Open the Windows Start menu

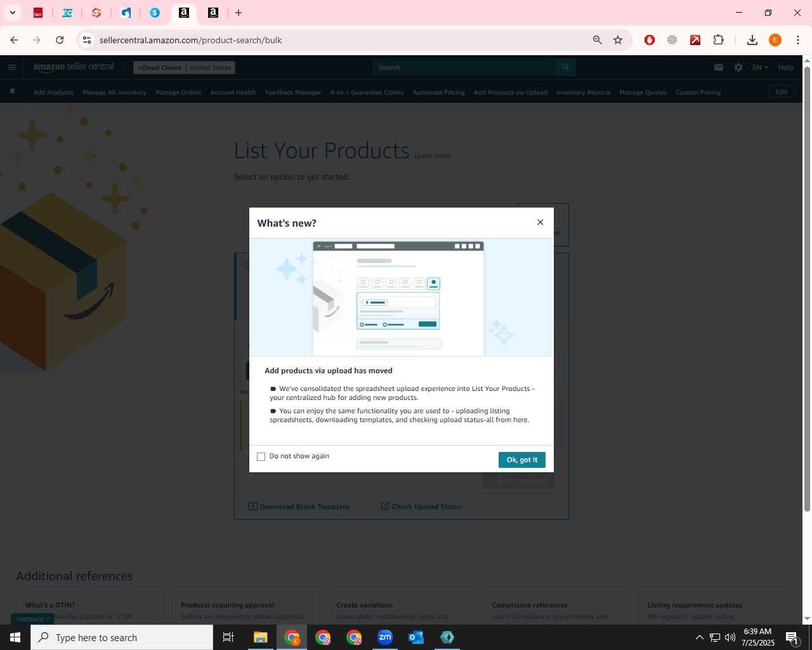[x=15, y=637]
